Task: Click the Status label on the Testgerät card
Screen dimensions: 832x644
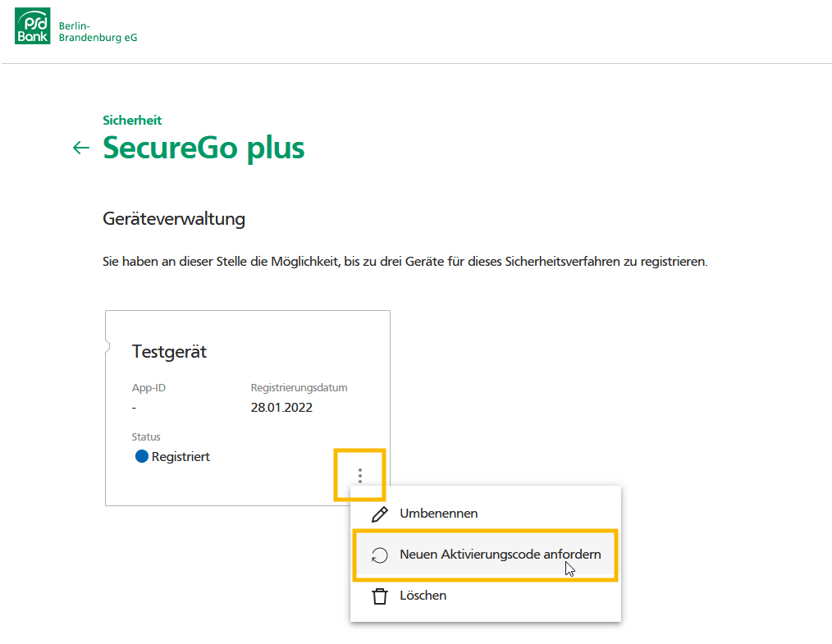Action: (x=146, y=437)
